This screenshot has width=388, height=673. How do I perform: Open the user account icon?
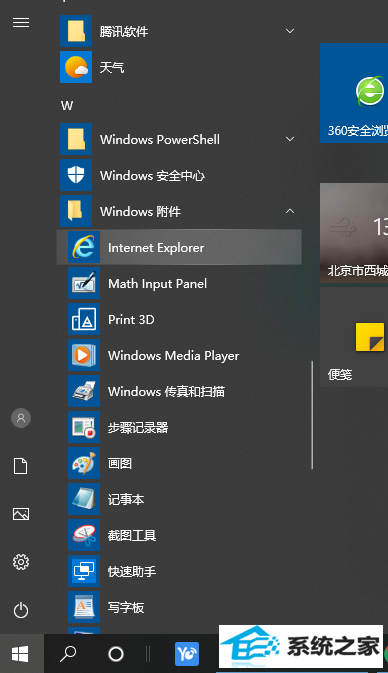click(21, 418)
